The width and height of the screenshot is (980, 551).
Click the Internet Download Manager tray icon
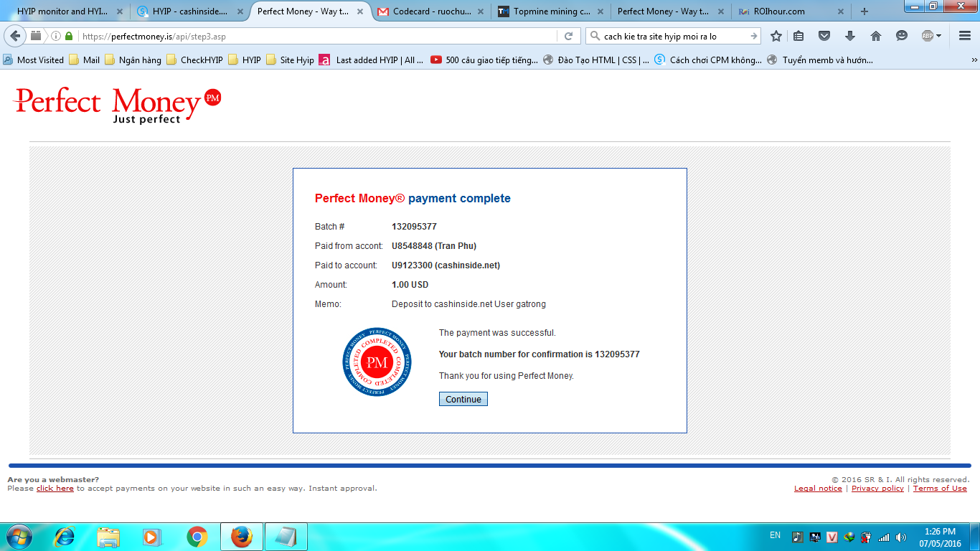tap(849, 537)
